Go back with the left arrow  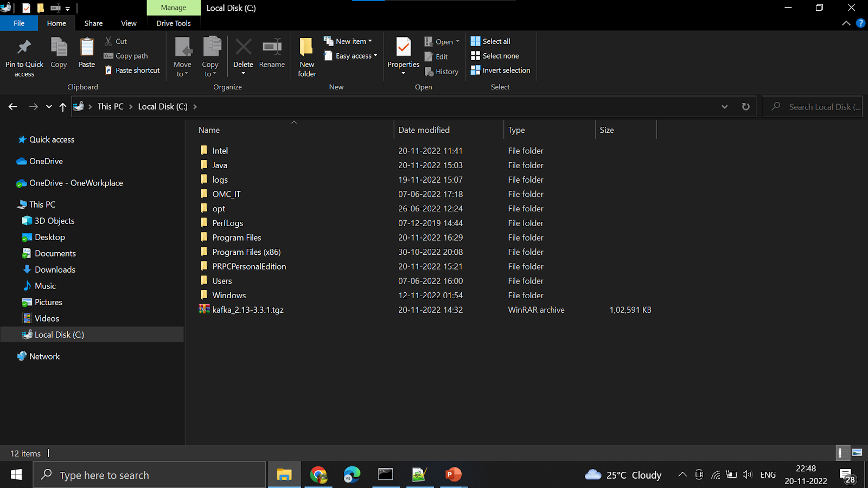[x=13, y=107]
